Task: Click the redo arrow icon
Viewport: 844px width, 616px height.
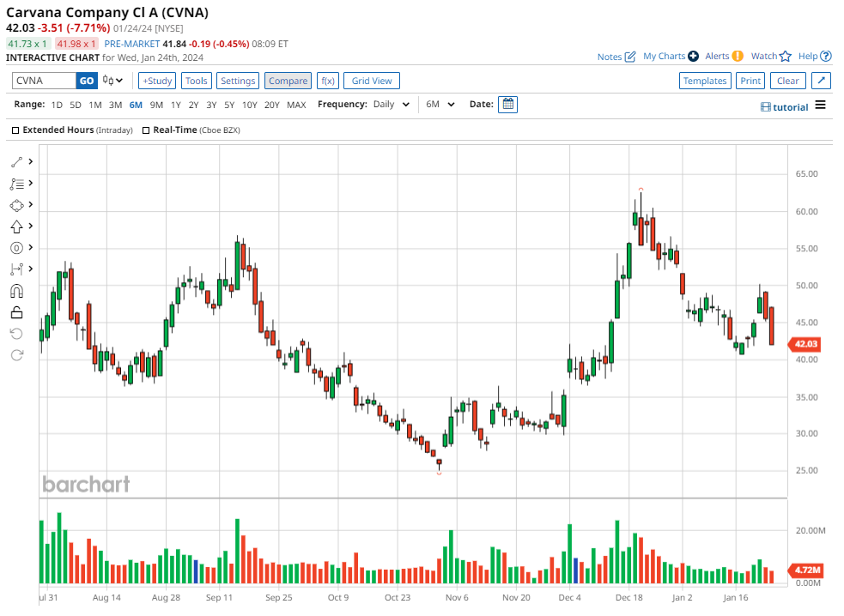Action: (16, 355)
